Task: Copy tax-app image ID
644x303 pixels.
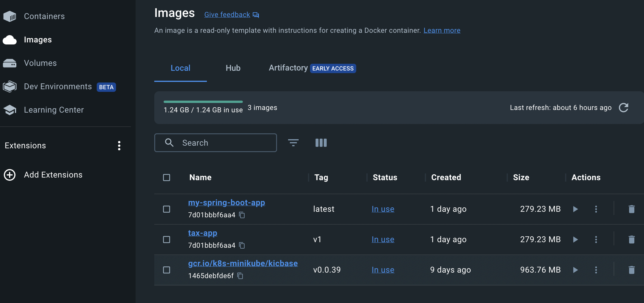Action: (x=242, y=245)
